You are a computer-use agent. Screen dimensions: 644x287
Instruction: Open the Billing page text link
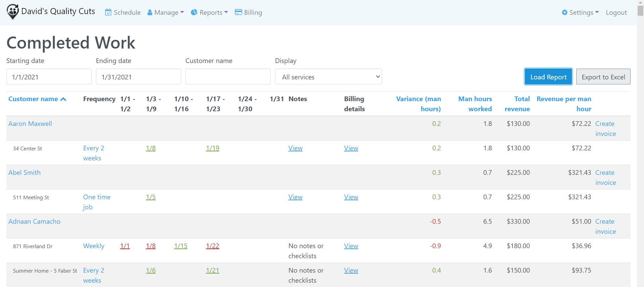click(x=253, y=12)
